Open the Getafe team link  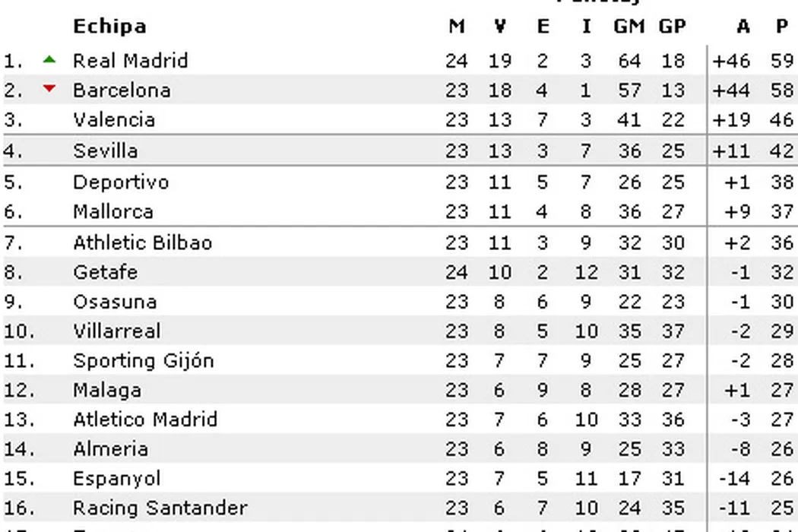click(106, 272)
